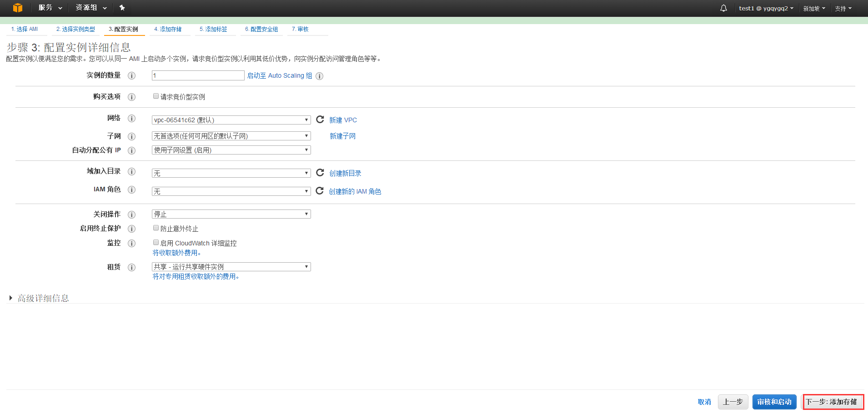868x414 pixels.
Task: Enable 请求竞价型实例 checkbox
Action: coord(156,96)
